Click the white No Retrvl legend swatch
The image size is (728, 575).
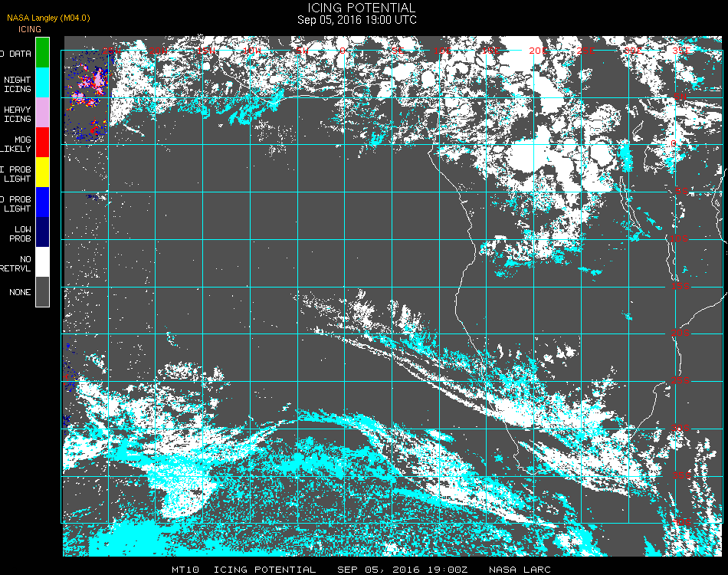[42, 262]
